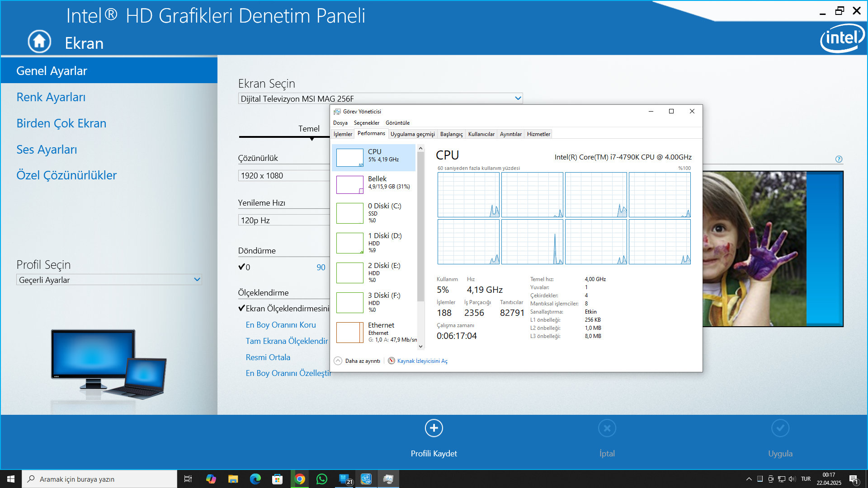Open Task View in the taskbar
Image resolution: width=868 pixels, height=488 pixels.
[x=188, y=479]
